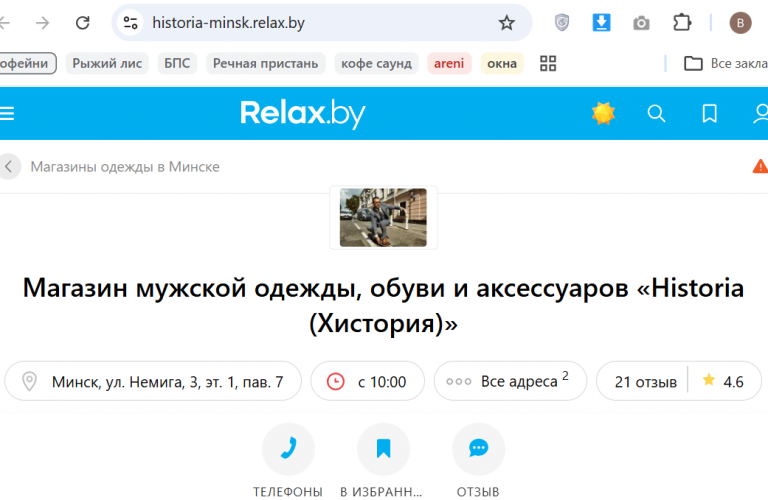Open the browser profile avatar B
Viewport: 768px width, 500px height.
click(x=740, y=23)
